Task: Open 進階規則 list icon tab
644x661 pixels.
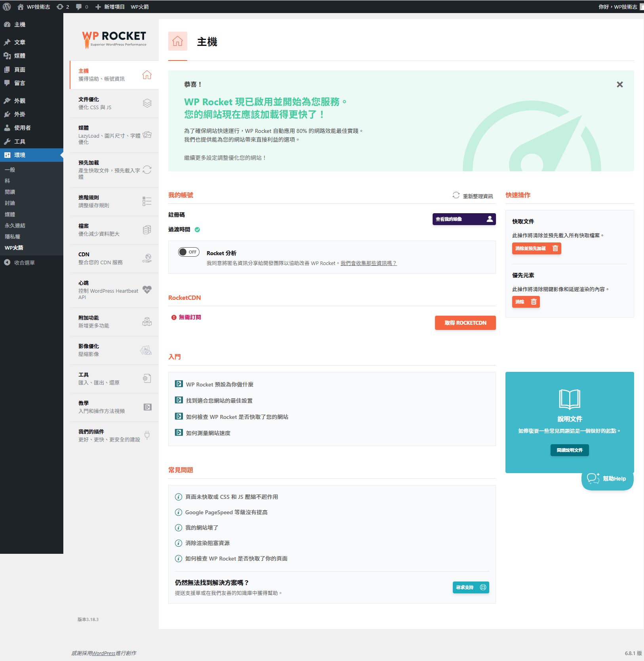Action: point(147,201)
